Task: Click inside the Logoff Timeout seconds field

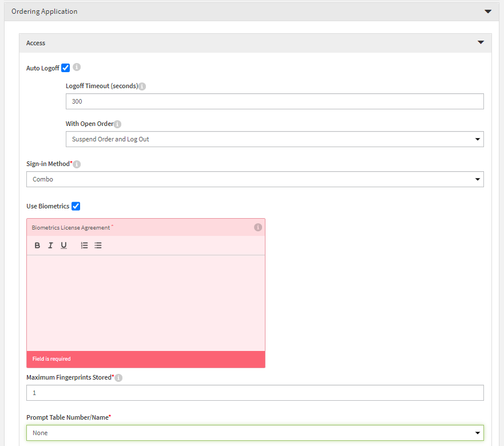Action: (275, 101)
